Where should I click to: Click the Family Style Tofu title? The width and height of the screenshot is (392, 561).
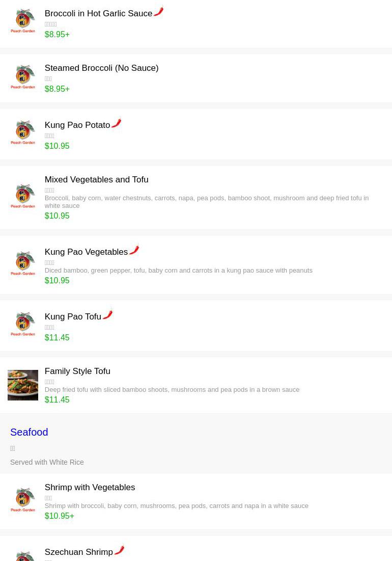click(77, 371)
